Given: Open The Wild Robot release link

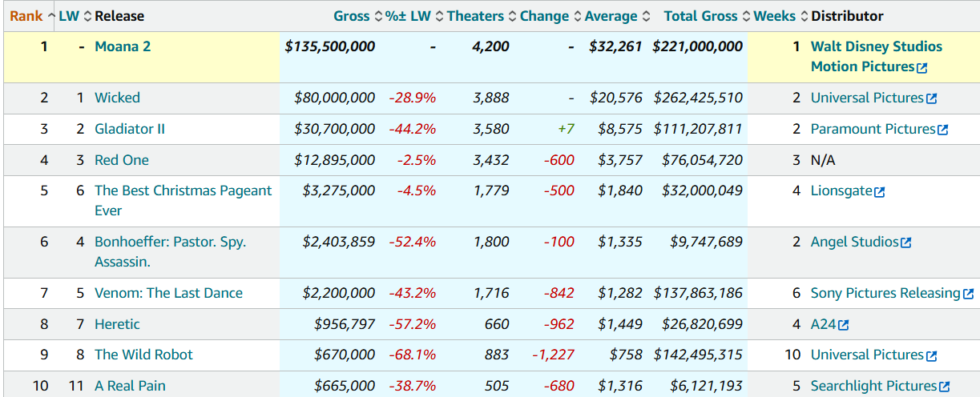Looking at the screenshot, I should click(143, 355).
